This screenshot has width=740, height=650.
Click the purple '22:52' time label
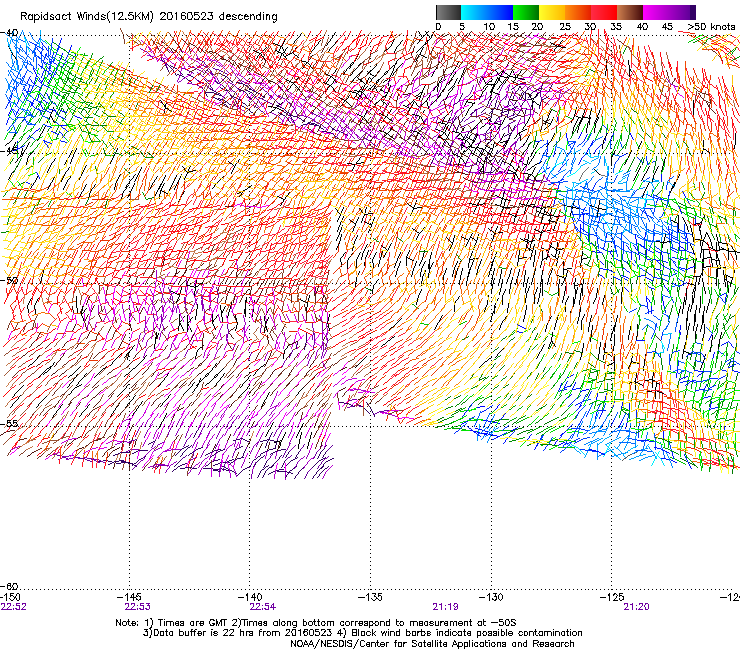point(14,607)
